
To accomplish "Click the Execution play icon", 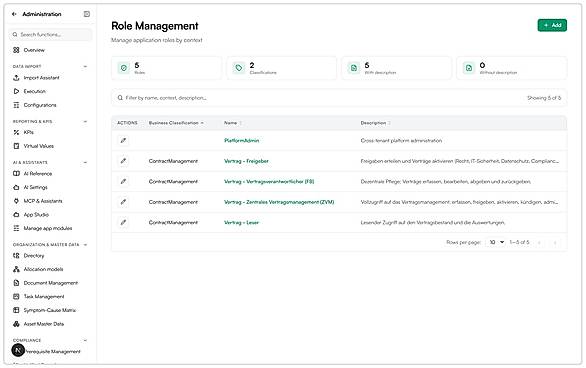I will click(16, 91).
